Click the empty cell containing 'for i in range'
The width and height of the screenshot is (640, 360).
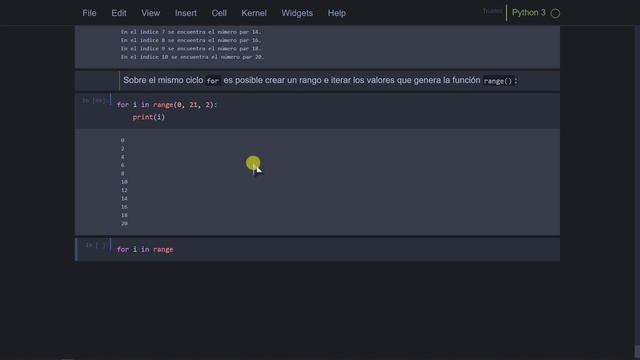pyautogui.click(x=317, y=249)
